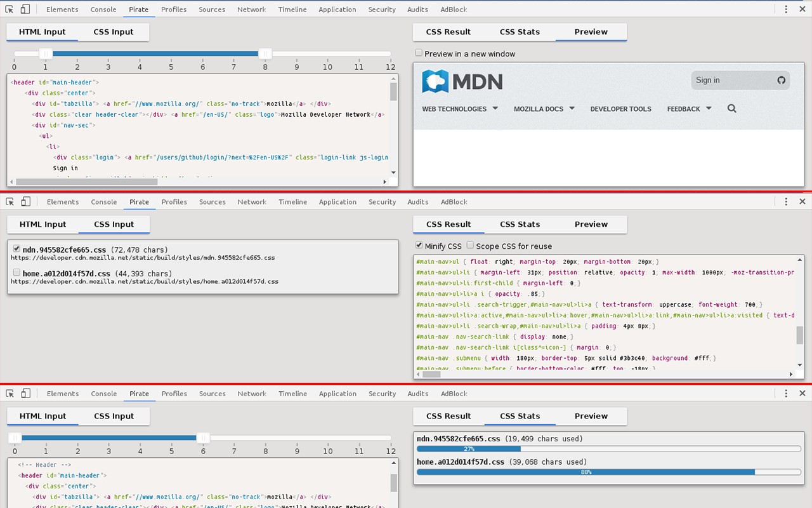Screen dimensions: 812x508
Task: Click inspect element icon in middle DevTools bar
Action: coord(10,202)
